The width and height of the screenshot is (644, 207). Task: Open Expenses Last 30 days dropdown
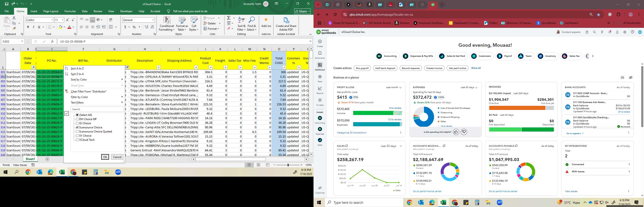[x=469, y=87]
